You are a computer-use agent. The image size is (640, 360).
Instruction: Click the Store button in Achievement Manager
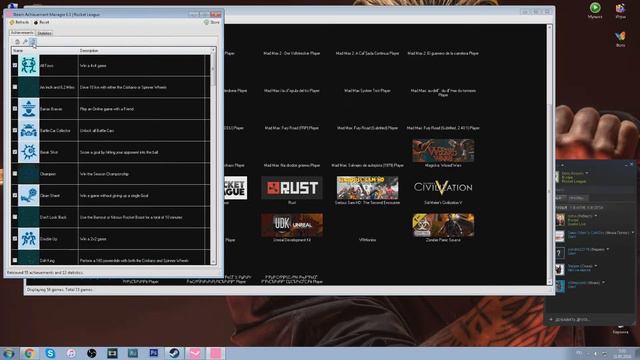point(211,22)
